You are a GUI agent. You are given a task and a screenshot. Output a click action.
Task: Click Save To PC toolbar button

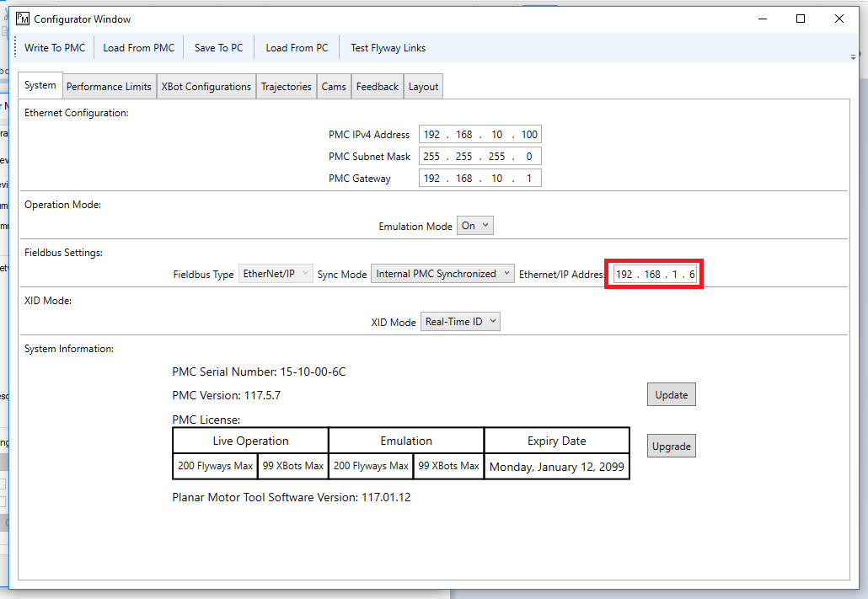(x=218, y=48)
